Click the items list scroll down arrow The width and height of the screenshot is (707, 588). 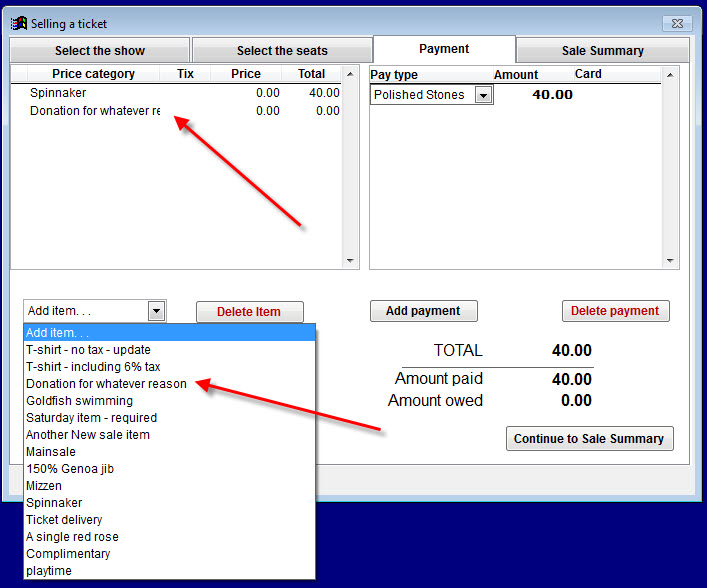(350, 261)
